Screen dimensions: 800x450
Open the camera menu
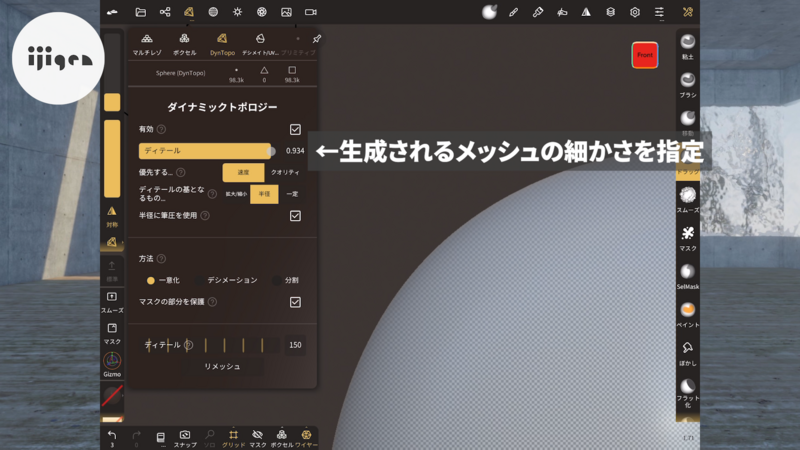pos(311,12)
